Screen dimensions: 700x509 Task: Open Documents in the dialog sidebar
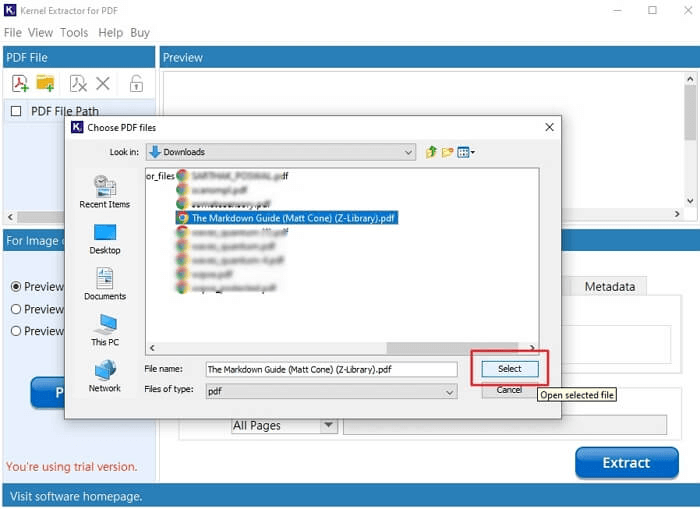point(105,284)
